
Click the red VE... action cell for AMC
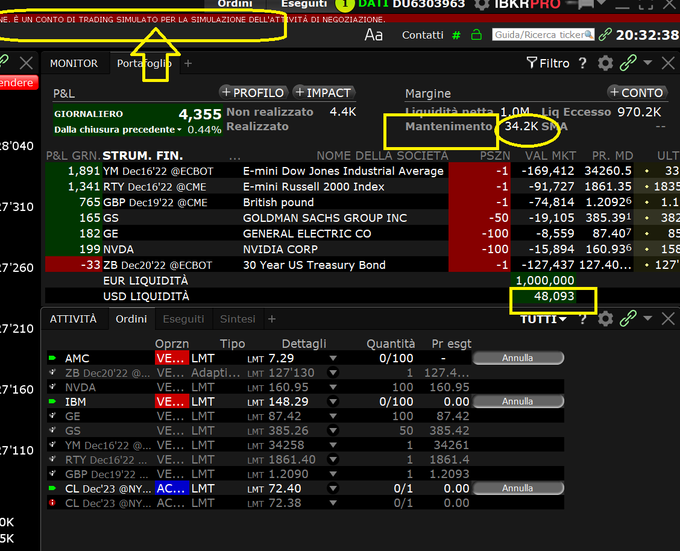pyautogui.click(x=172, y=358)
